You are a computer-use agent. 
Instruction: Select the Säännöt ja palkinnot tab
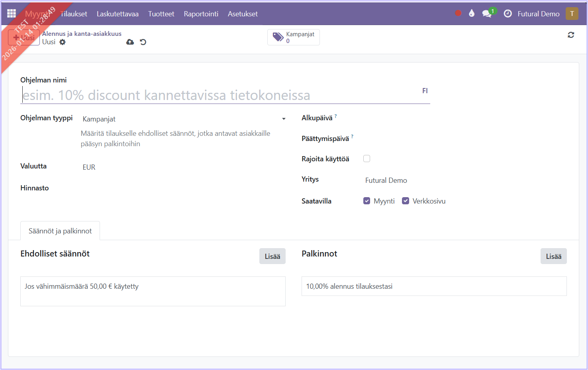point(60,231)
